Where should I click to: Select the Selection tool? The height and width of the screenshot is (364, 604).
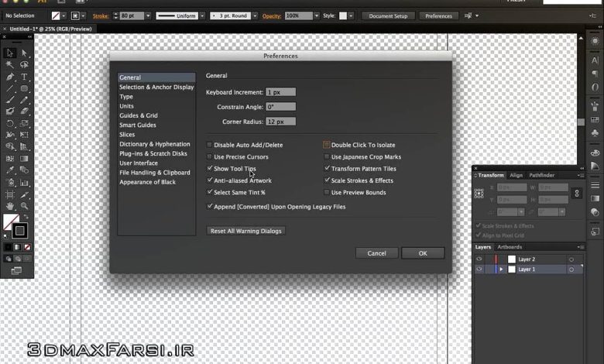[x=9, y=53]
